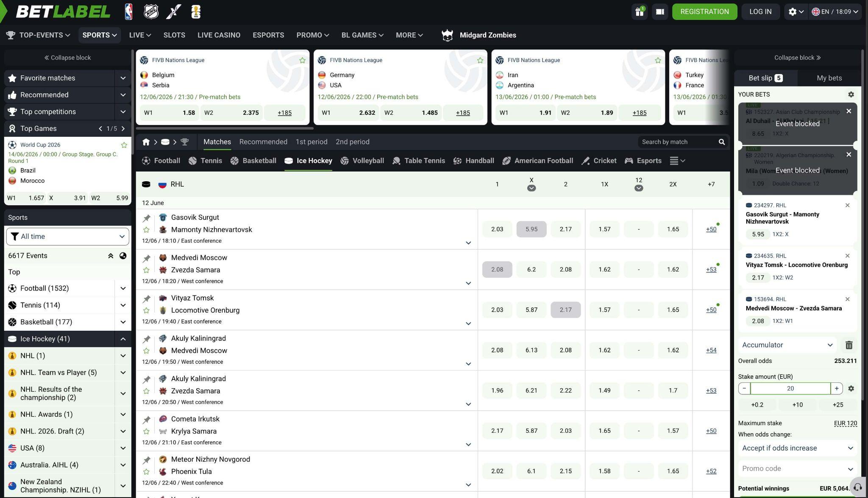This screenshot has height=498, width=868.
Task: Open the EN language and time selector
Action: [836, 12]
